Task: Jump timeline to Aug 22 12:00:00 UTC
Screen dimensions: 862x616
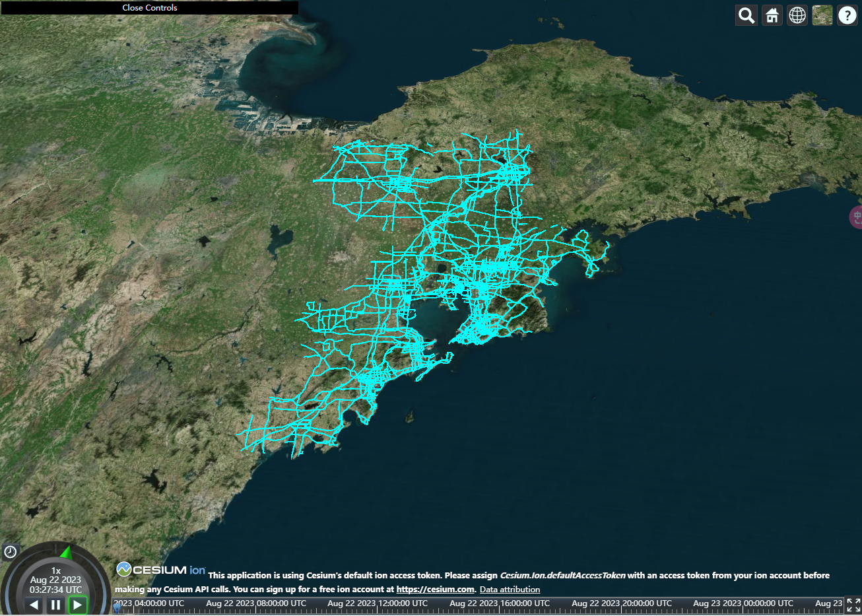Action: click(x=378, y=603)
